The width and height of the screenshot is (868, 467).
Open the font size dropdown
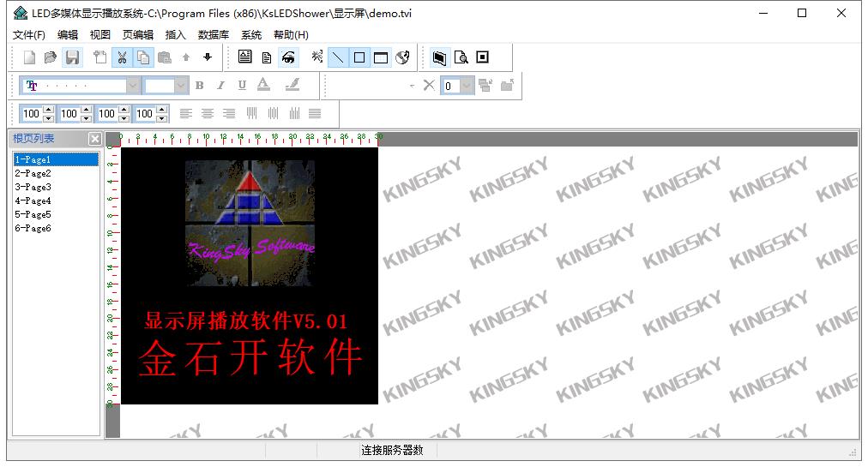click(180, 86)
